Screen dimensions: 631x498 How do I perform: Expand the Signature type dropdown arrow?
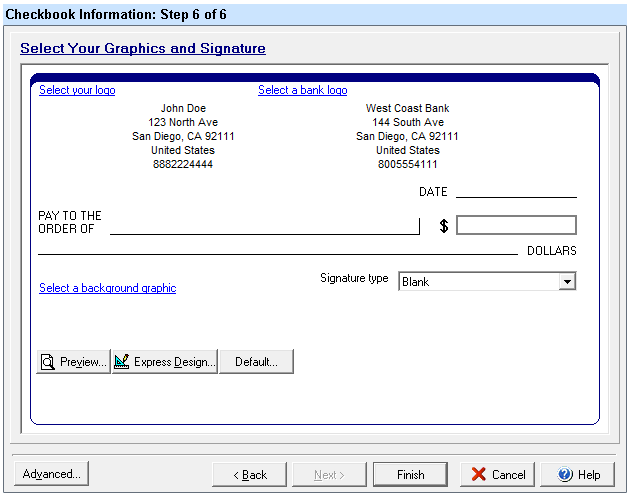click(x=567, y=282)
